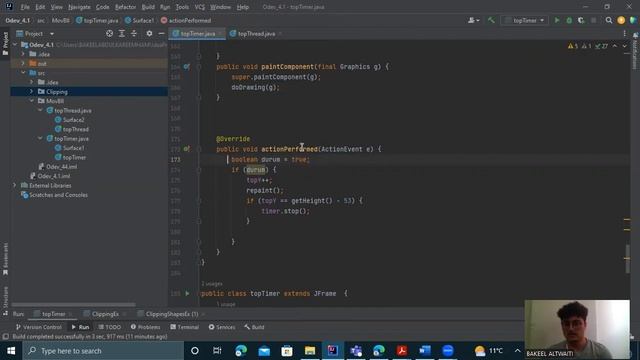Run topTimer class gutter arrow

(x=187, y=293)
